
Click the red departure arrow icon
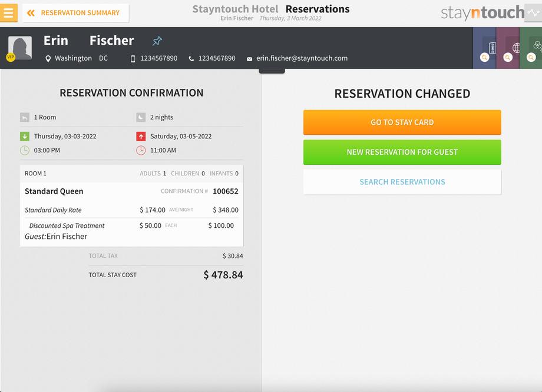141,137
